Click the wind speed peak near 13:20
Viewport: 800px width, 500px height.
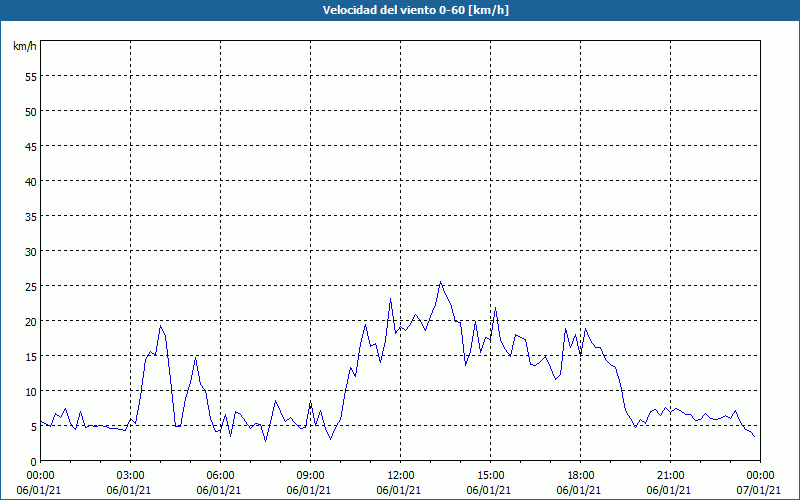tap(440, 282)
